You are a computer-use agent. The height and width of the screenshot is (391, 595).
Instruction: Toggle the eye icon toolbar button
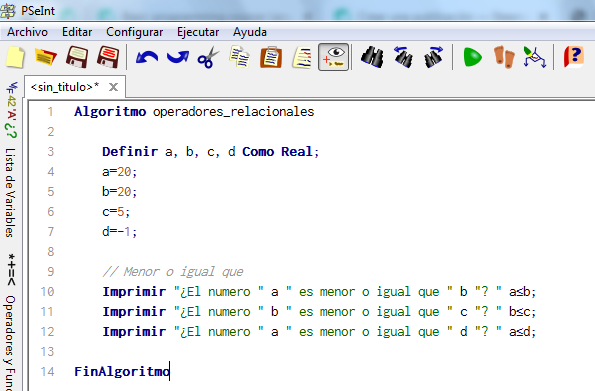point(334,57)
